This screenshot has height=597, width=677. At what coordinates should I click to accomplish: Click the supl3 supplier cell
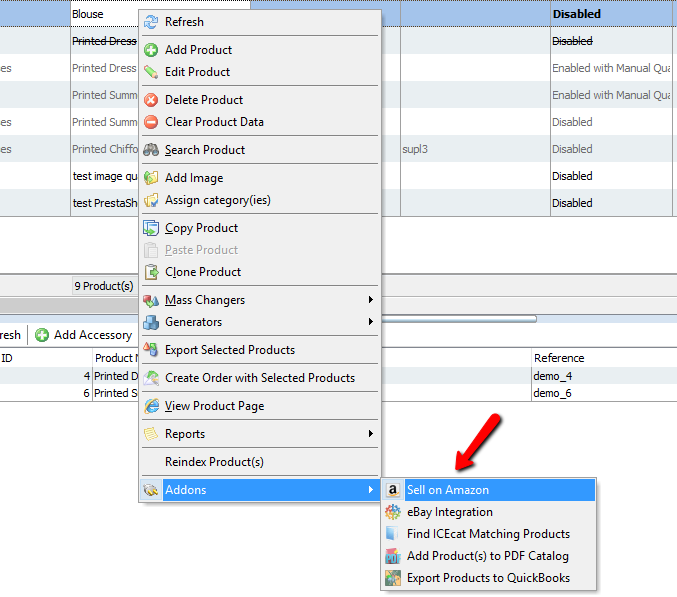pyautogui.click(x=475, y=149)
